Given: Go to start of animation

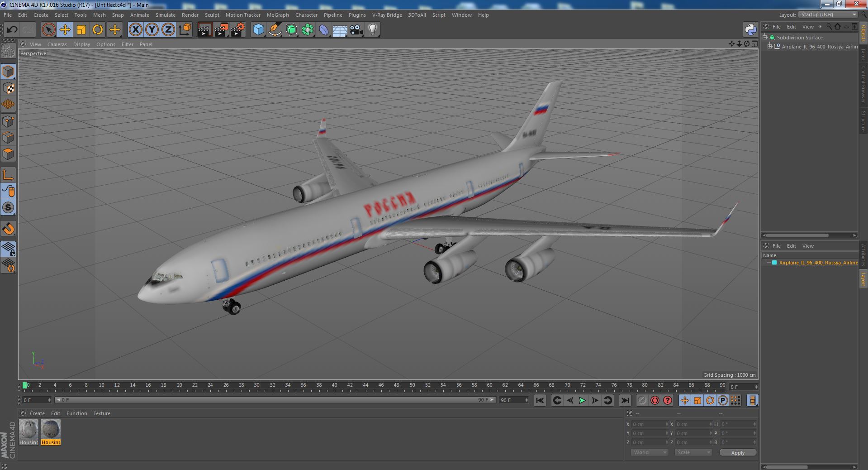Looking at the screenshot, I should [x=540, y=400].
